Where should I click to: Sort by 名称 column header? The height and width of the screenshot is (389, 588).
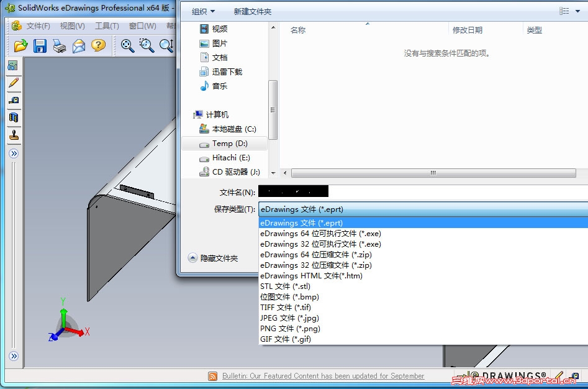(298, 30)
